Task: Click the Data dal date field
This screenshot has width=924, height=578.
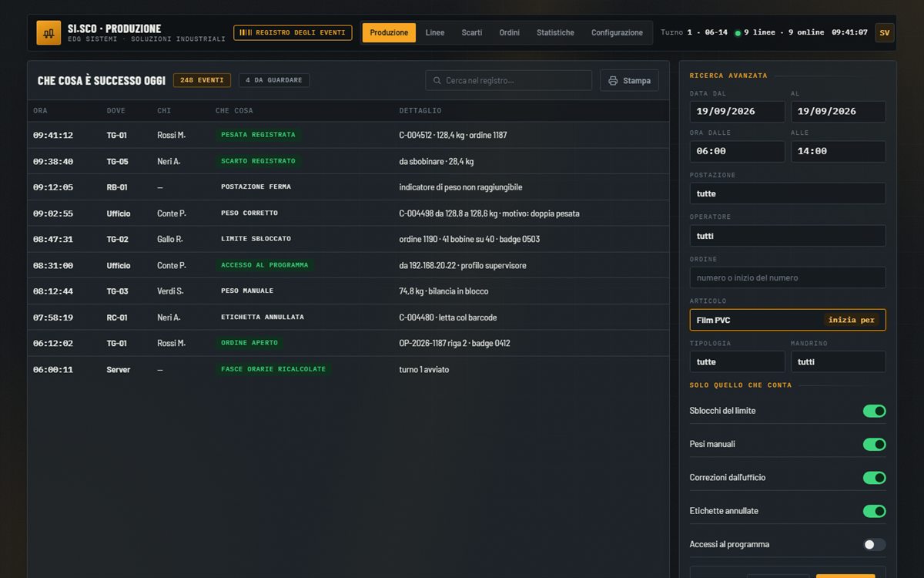Action: [x=738, y=112]
